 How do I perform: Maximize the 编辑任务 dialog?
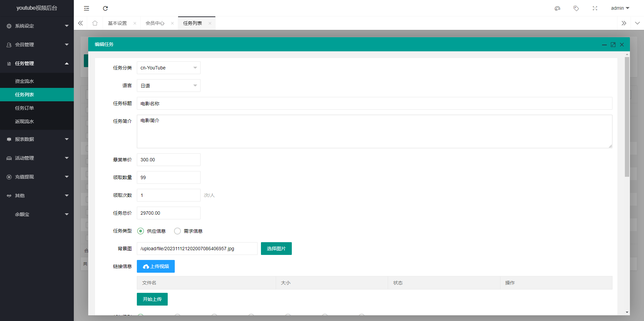pyautogui.click(x=613, y=45)
